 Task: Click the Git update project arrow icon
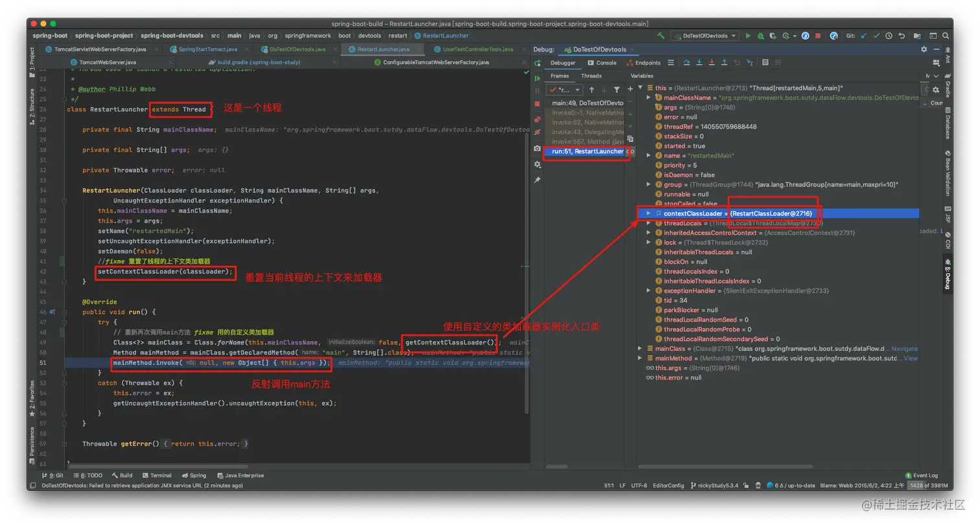(864, 36)
